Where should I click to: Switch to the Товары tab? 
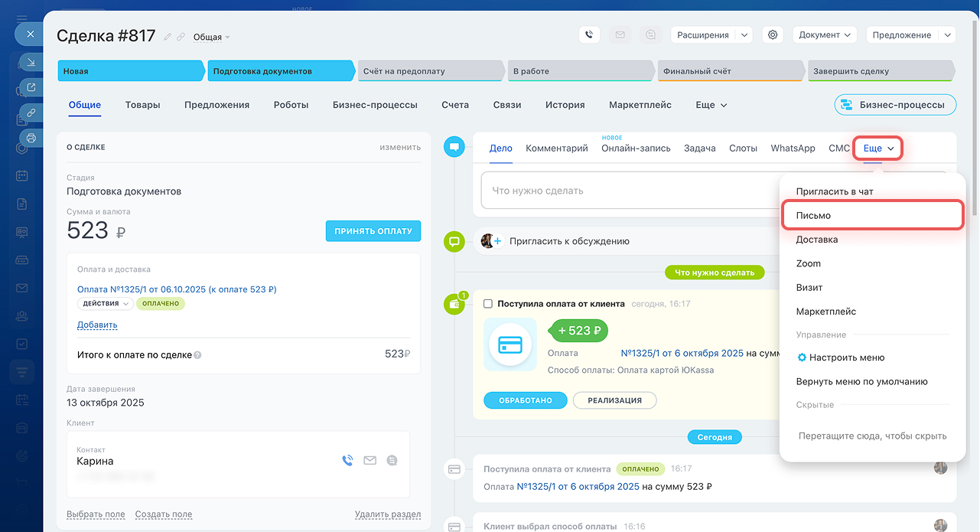coord(142,105)
